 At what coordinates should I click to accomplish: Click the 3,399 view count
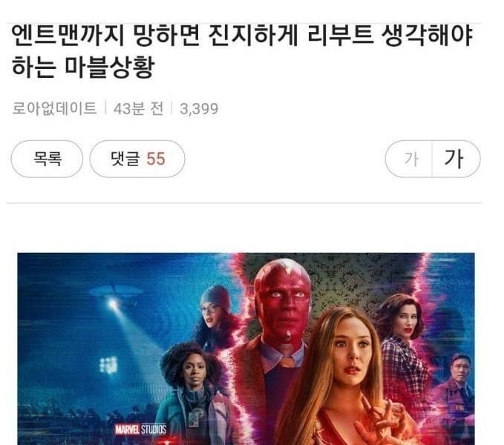pyautogui.click(x=199, y=109)
